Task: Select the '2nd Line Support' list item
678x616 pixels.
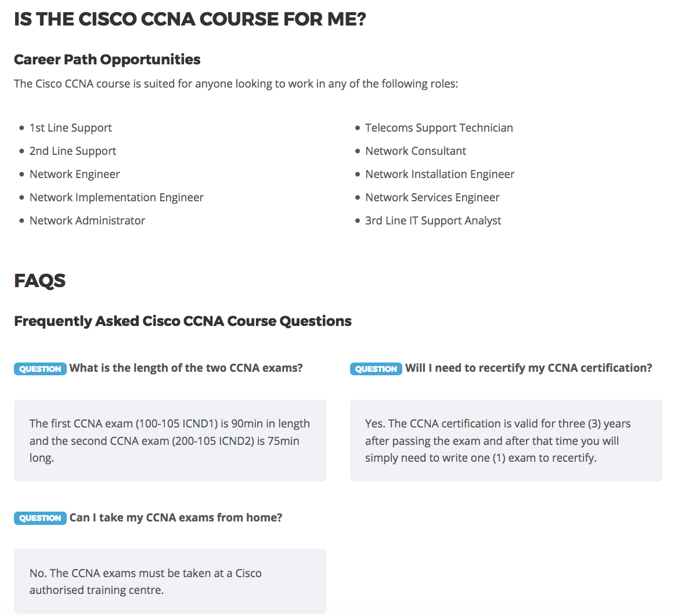Action: pos(73,151)
